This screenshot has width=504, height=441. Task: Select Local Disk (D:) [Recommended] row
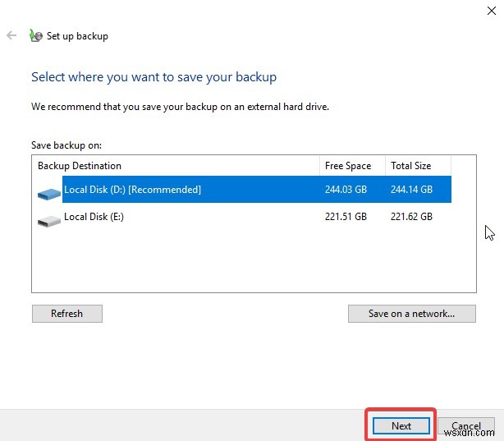coord(245,190)
